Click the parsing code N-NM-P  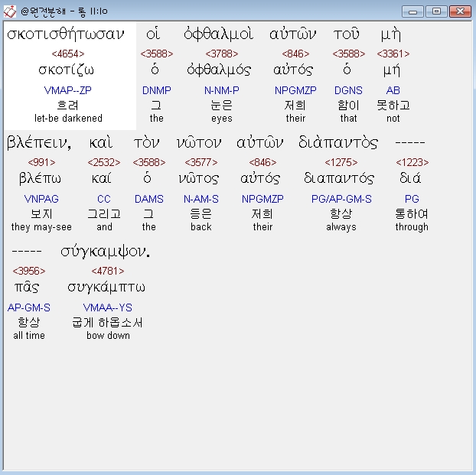coord(222,90)
